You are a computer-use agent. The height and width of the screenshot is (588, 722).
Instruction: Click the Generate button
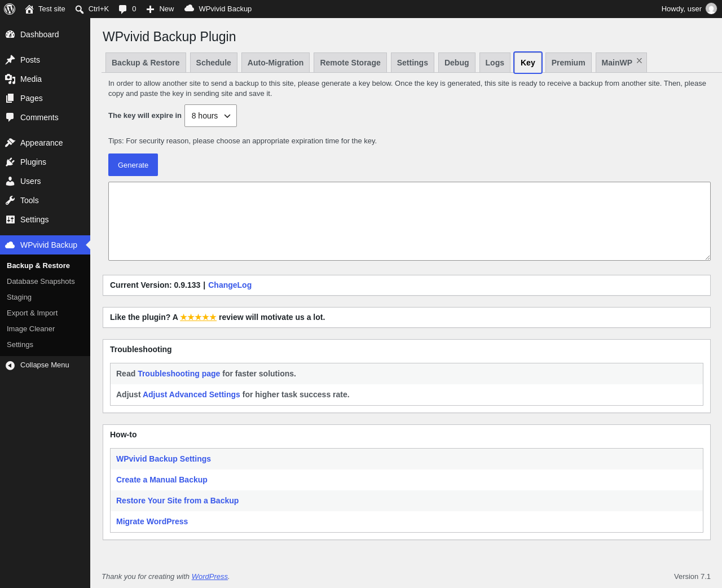tap(133, 165)
